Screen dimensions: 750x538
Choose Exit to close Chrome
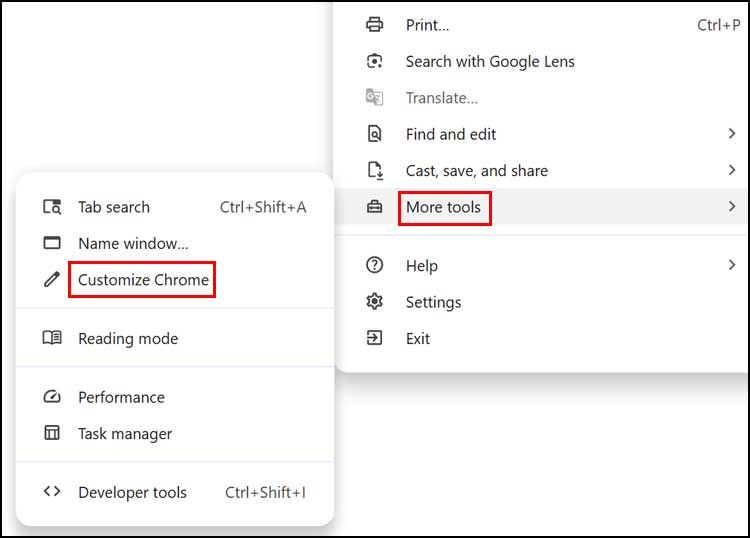(541, 338)
